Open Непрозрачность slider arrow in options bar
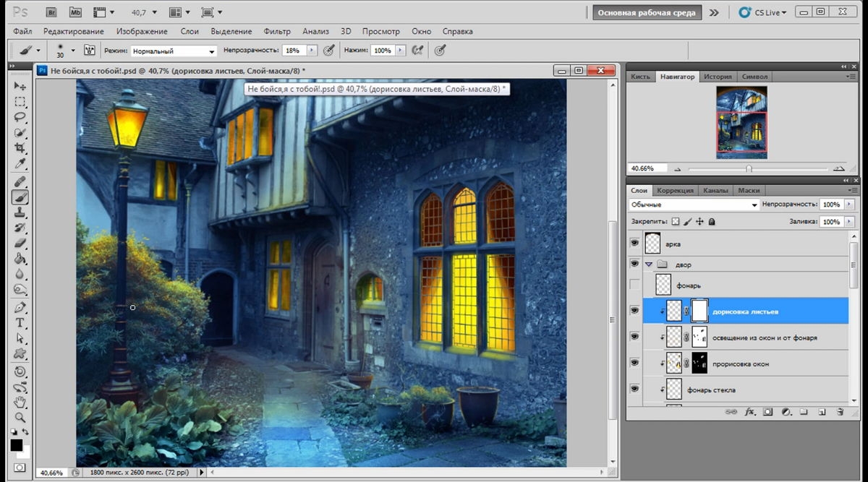Viewport: 868px width, 482px height. tap(312, 51)
